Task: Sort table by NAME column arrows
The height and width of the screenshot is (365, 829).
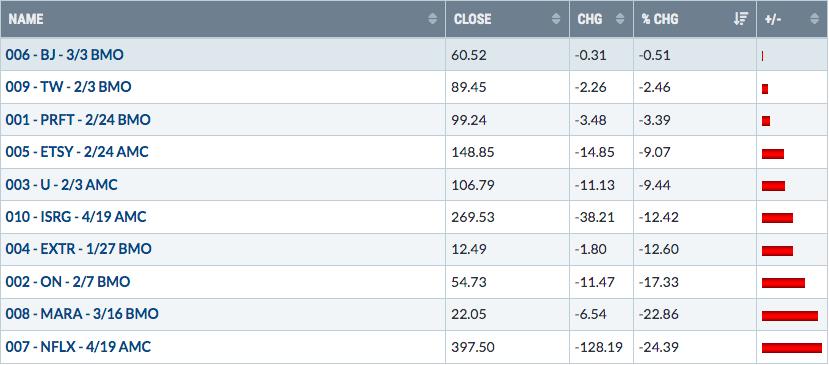Action: 432,19
